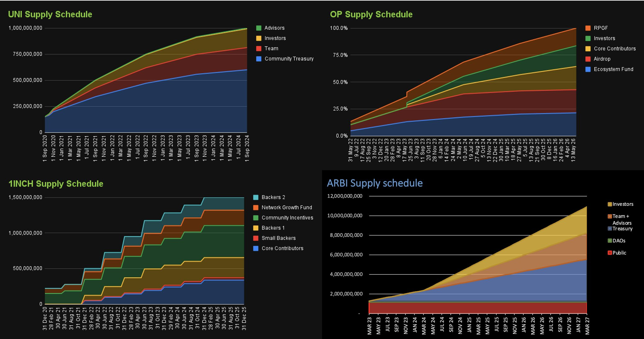Click the 750,000,000 axis label in UNI chart
This screenshot has width=644, height=339.
[28, 54]
